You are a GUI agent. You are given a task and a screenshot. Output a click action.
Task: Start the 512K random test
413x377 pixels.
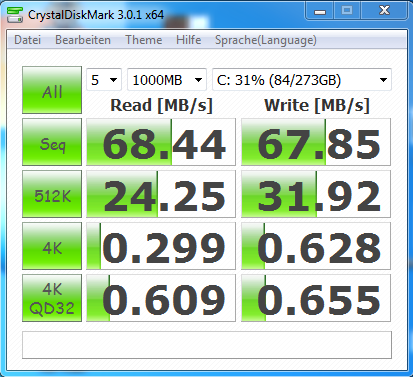[52, 194]
